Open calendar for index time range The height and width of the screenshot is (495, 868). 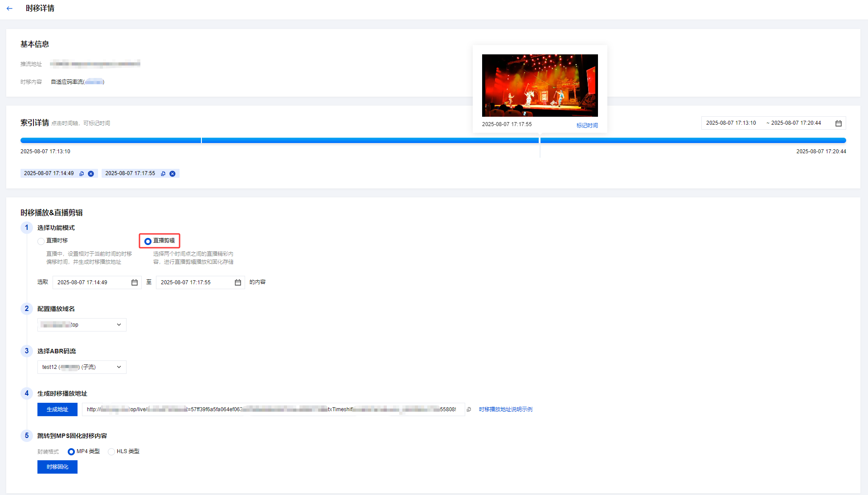tap(838, 123)
